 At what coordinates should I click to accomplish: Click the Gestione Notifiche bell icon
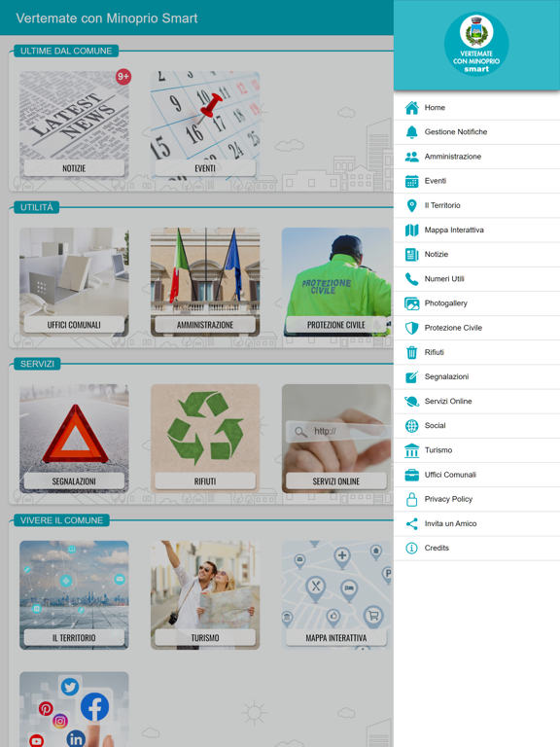(411, 132)
